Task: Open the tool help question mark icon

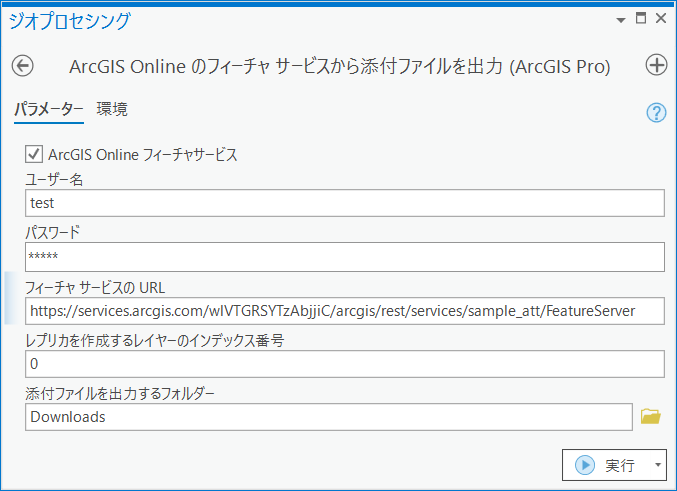Action: click(x=656, y=113)
